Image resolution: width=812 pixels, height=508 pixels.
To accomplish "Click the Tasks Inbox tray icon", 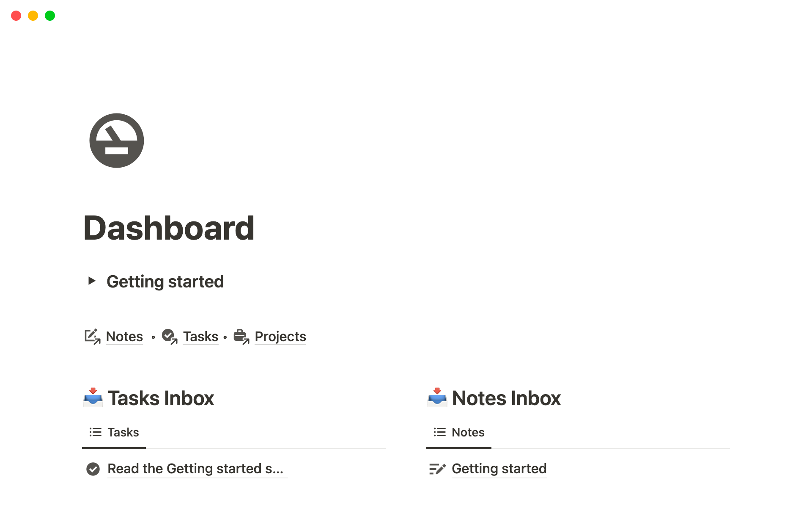I will coord(93,398).
